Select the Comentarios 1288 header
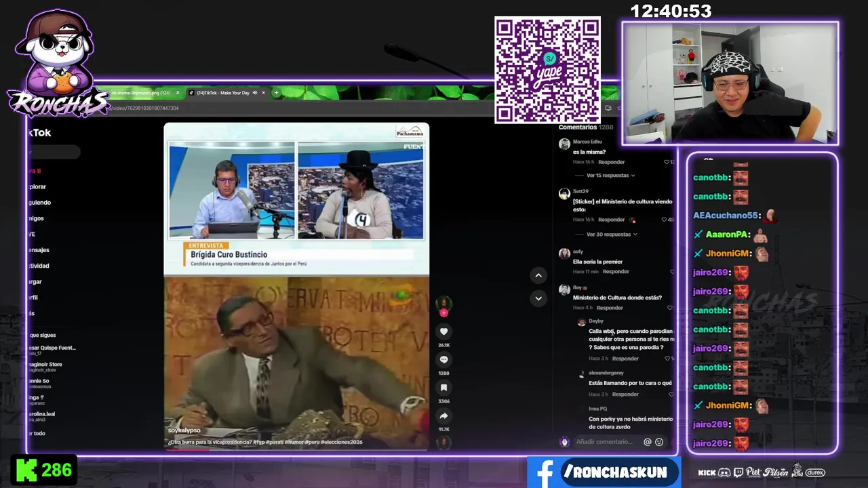 coord(586,127)
